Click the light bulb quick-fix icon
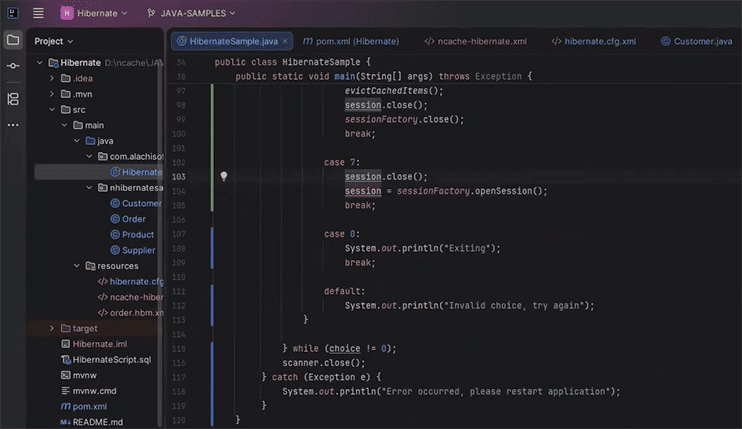Image resolution: width=742 pixels, height=429 pixels. pos(224,176)
